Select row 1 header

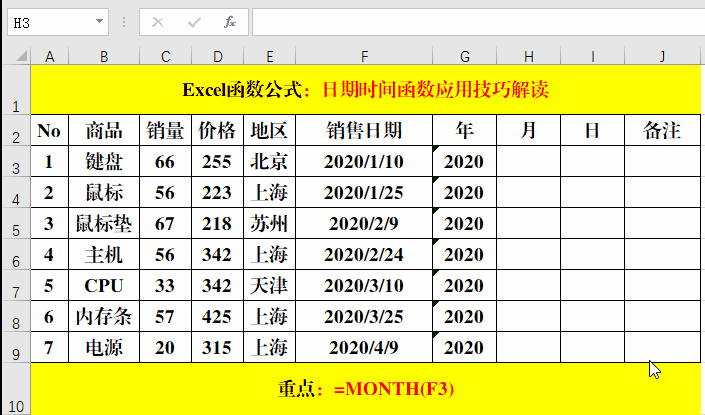point(16,89)
